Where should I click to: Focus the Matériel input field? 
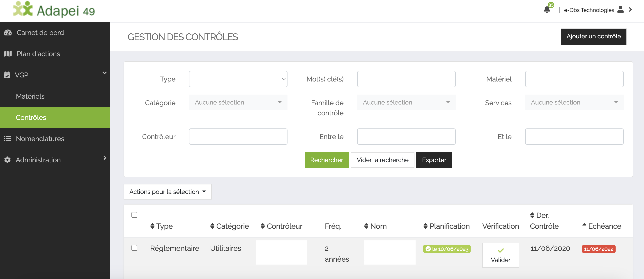574,79
